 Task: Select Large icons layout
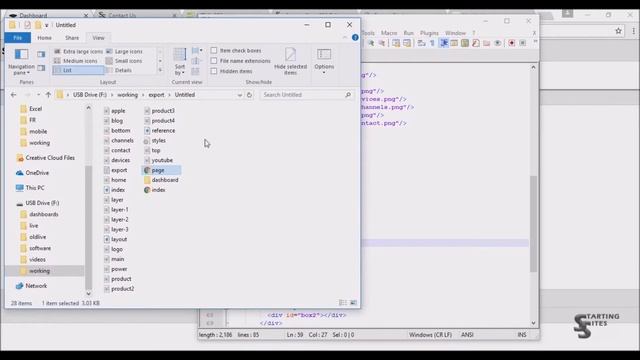click(124, 51)
